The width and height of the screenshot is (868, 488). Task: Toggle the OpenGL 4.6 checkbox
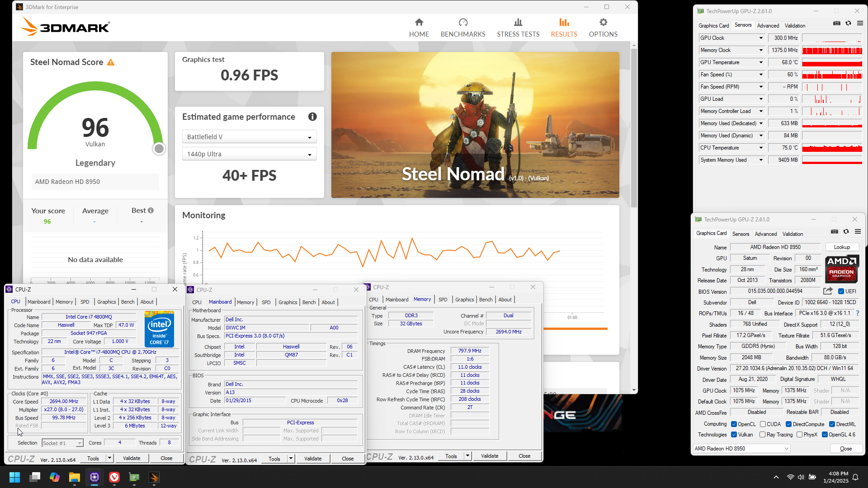pyautogui.click(x=825, y=435)
